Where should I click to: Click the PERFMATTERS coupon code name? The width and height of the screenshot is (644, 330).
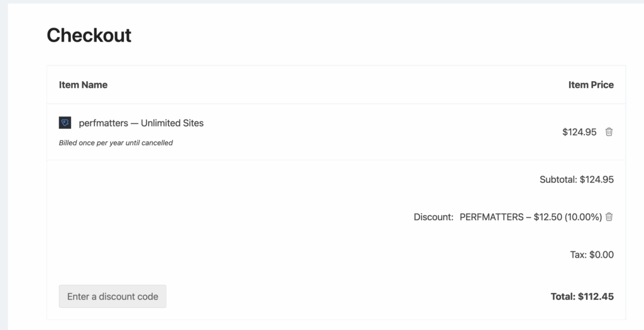(491, 217)
